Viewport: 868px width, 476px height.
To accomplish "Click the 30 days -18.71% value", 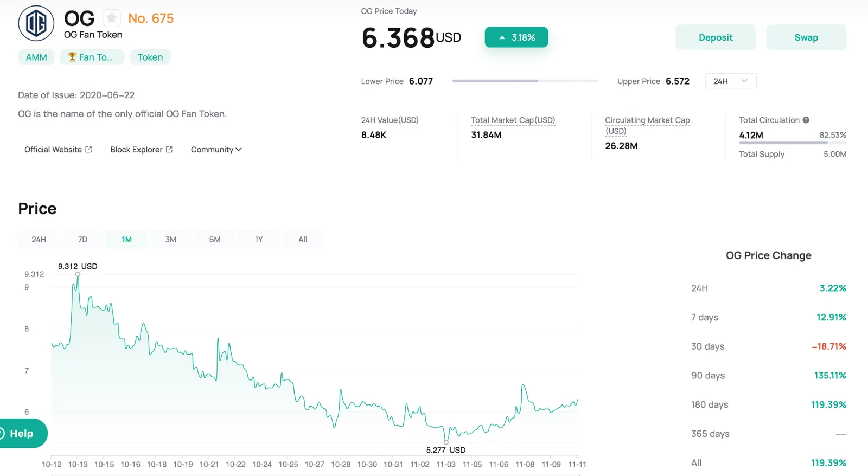I will [829, 346].
